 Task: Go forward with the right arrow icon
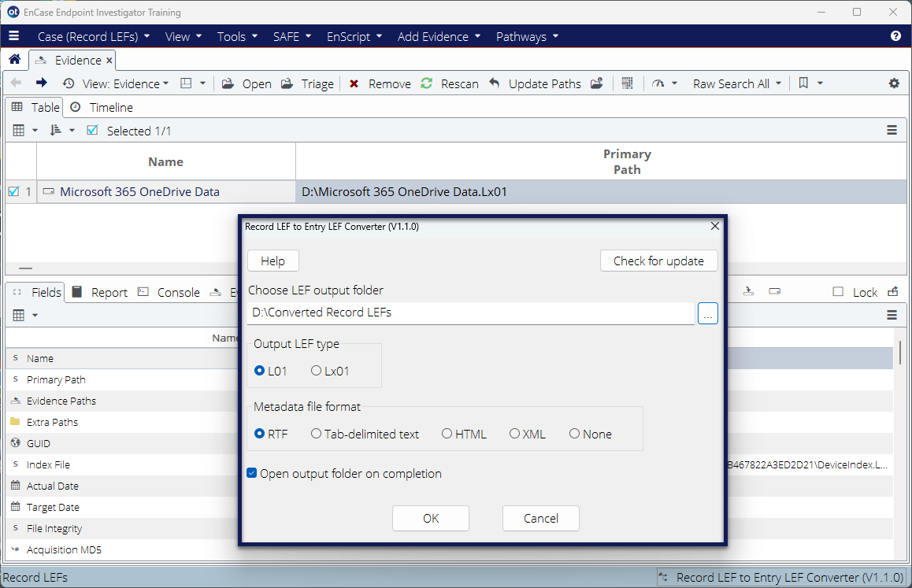(41, 83)
